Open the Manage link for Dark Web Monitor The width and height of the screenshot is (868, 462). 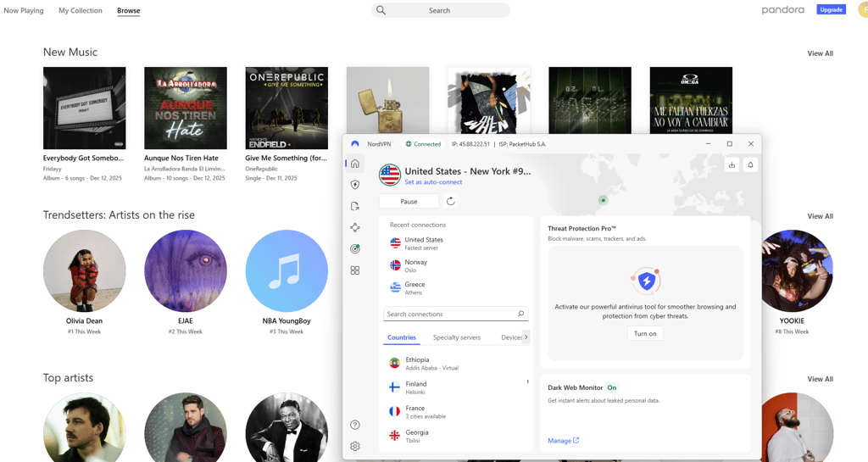pos(563,441)
